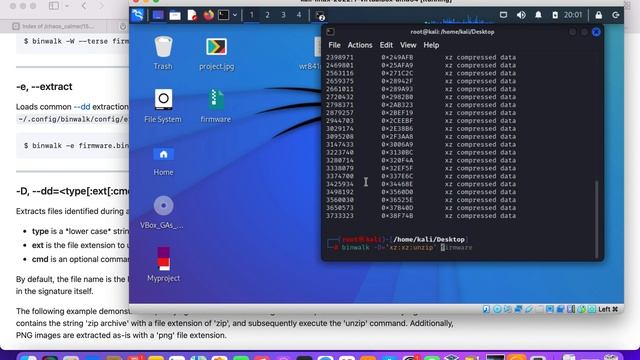Lock the screen with the padlock icon

click(x=598, y=15)
